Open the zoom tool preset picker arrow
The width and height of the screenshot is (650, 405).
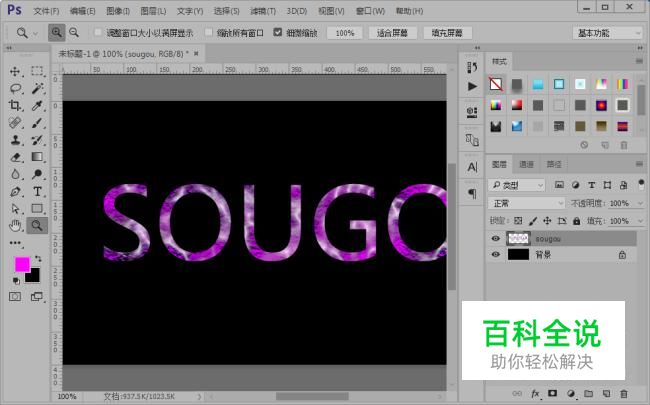point(35,33)
